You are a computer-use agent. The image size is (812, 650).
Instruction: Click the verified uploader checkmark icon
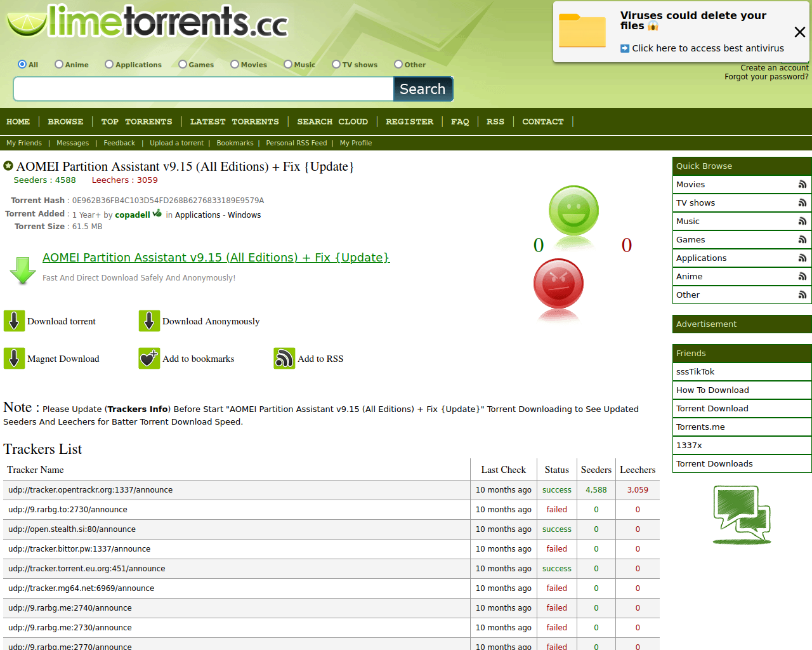tap(157, 214)
